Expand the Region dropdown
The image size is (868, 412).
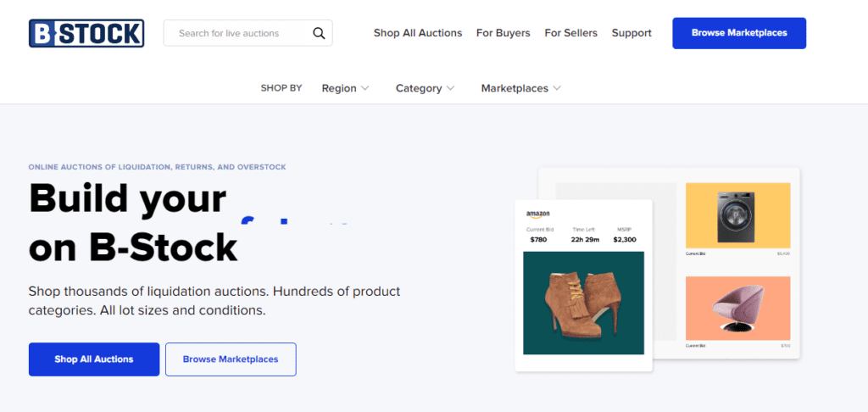tap(346, 89)
